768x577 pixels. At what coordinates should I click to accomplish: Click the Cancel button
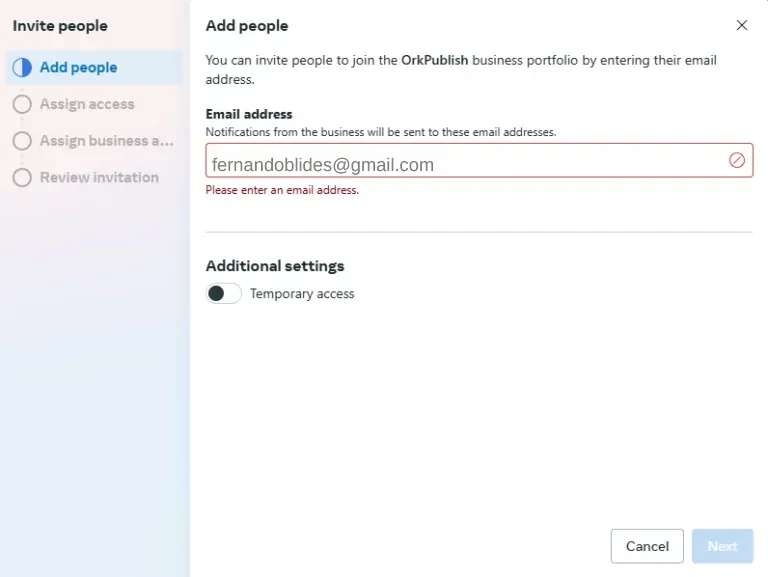tap(647, 546)
